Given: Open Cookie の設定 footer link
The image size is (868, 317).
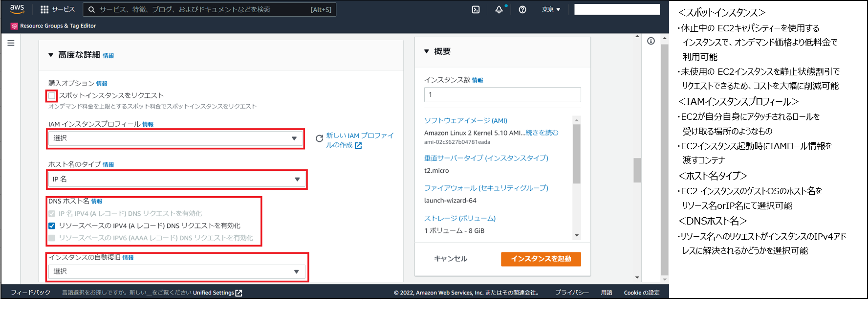Looking at the screenshot, I should click(642, 293).
